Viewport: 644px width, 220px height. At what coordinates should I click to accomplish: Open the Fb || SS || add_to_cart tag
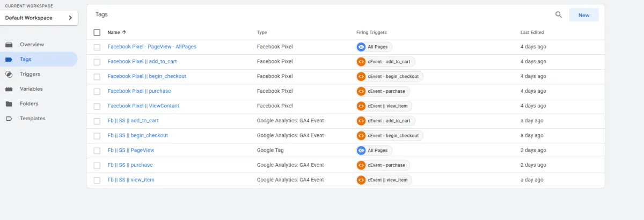point(133,121)
